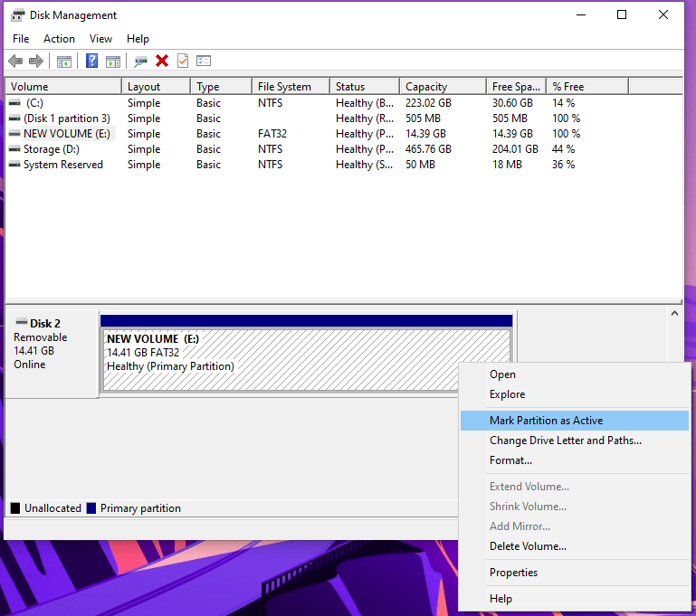696x616 pixels.
Task: Click the drive icon beside System Reserved
Action: point(14,165)
